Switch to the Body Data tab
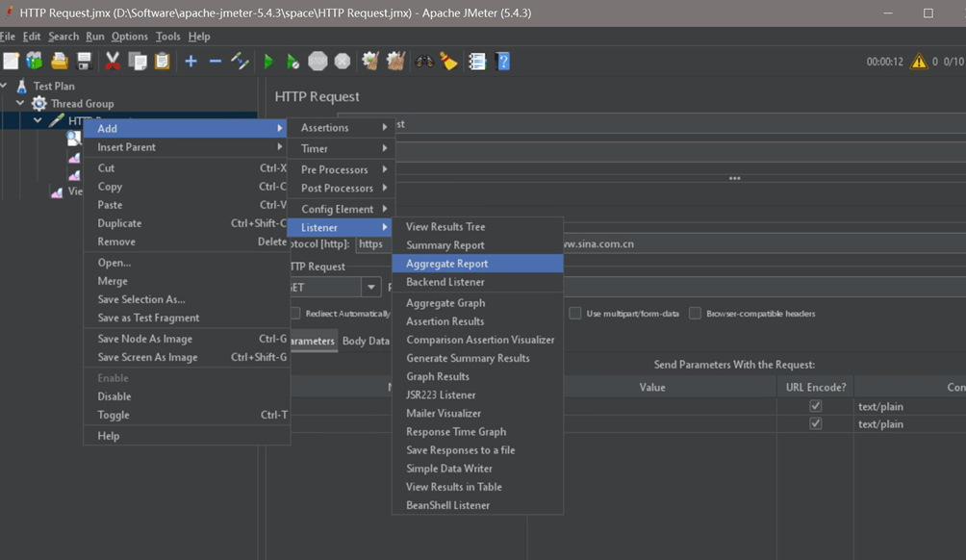This screenshot has height=560, width=966. tap(366, 341)
